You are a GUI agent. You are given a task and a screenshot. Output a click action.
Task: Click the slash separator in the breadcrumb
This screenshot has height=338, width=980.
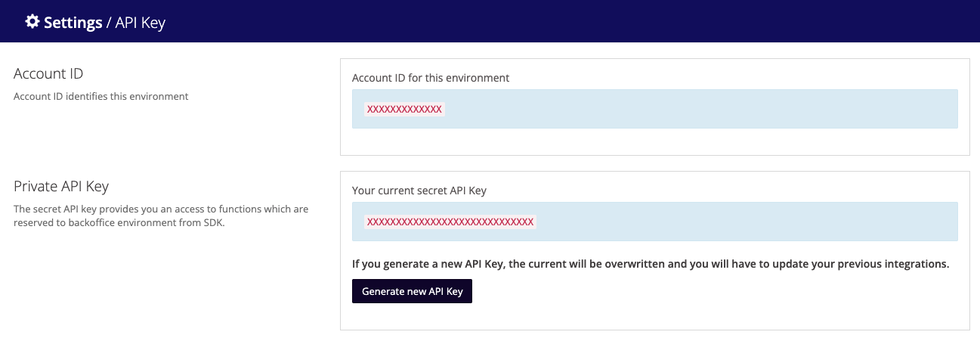tap(109, 23)
